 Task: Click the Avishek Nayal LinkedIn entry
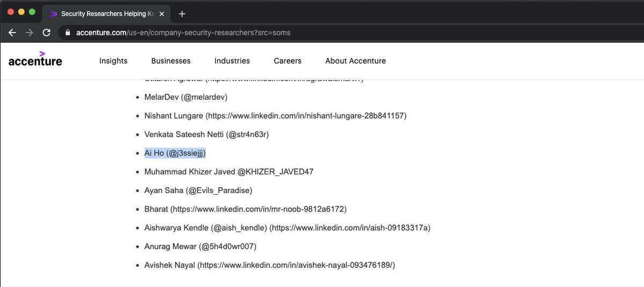pos(269,266)
